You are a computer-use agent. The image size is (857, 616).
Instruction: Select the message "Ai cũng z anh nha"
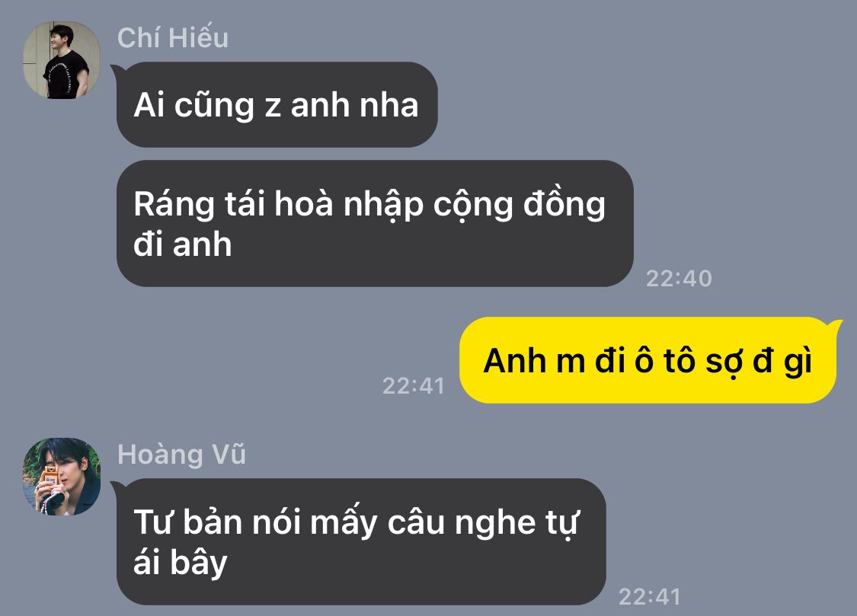point(277,104)
